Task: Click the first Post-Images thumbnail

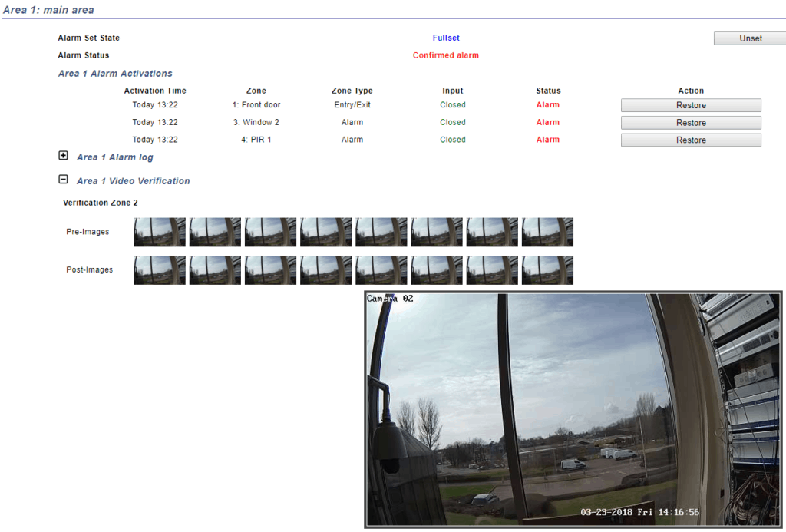Action: point(159,269)
